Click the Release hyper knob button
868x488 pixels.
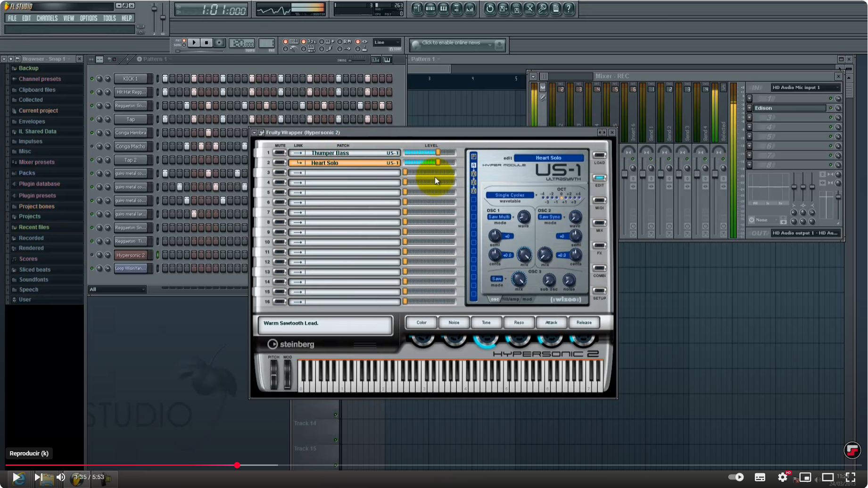tap(584, 323)
